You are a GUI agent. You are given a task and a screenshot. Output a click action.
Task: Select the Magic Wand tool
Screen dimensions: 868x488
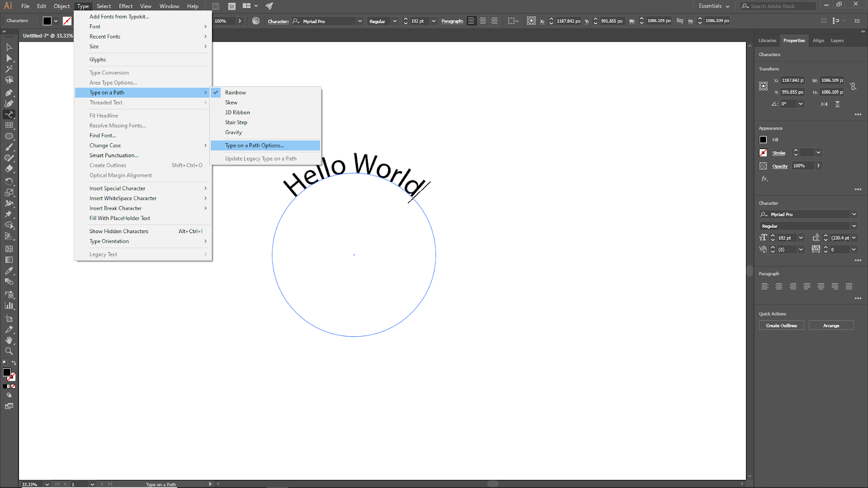click(x=9, y=69)
